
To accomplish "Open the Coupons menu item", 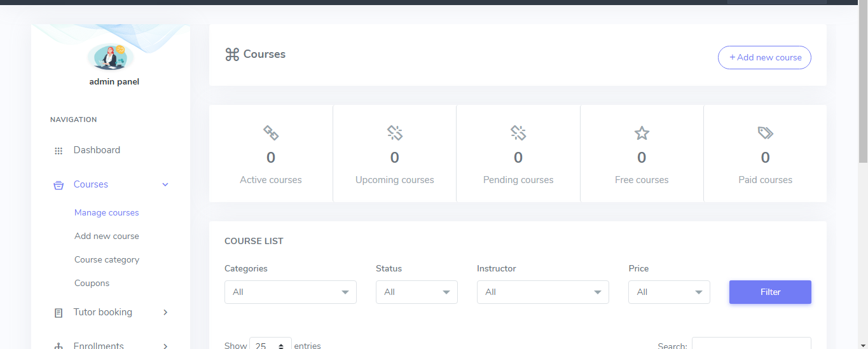I will [x=92, y=283].
